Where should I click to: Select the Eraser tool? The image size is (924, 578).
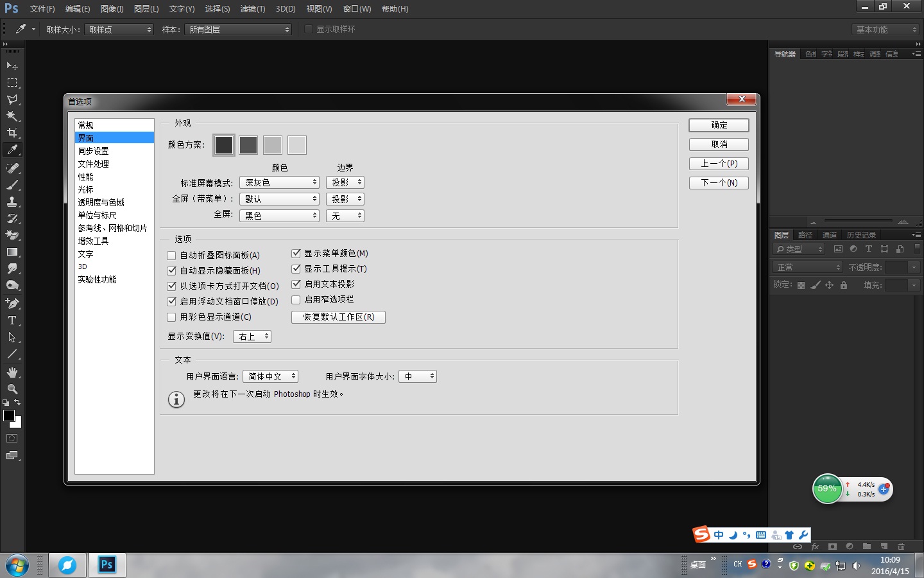pos(12,235)
